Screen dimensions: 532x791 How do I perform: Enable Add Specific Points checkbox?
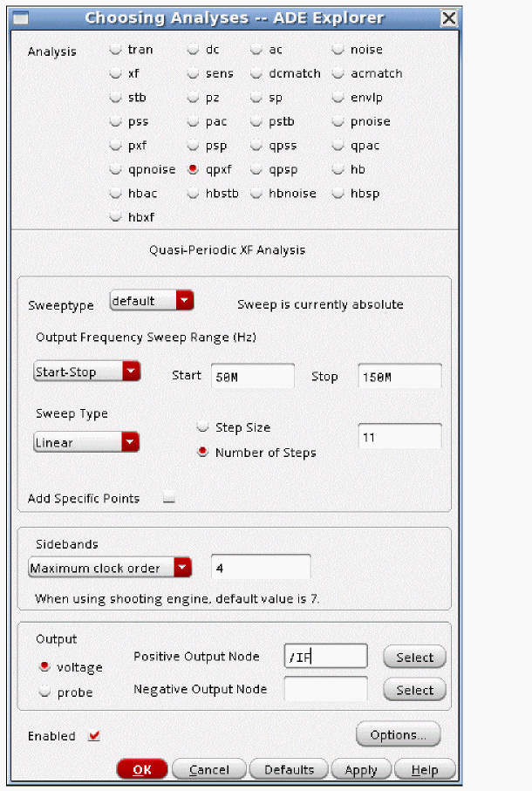click(169, 498)
